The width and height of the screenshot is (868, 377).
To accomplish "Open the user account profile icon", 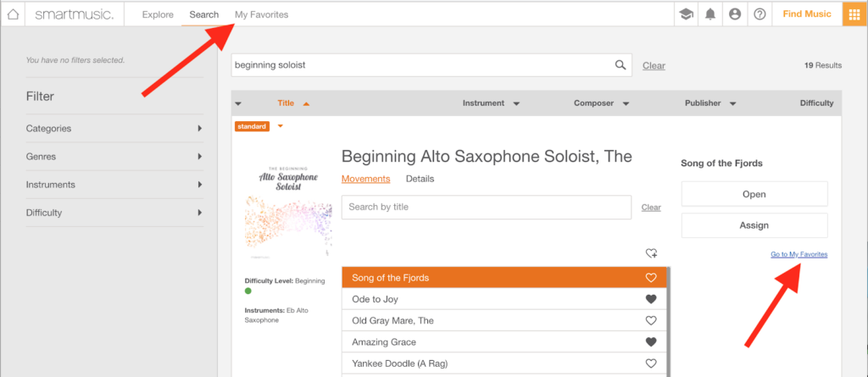I will coord(735,14).
